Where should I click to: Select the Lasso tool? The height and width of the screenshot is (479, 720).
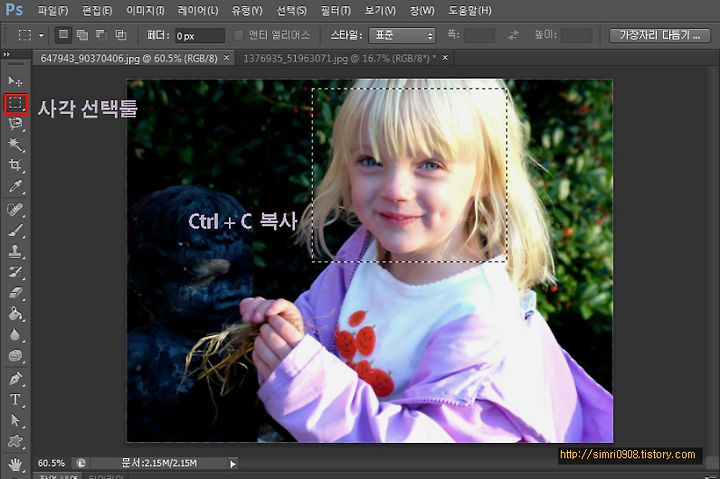pyautogui.click(x=15, y=124)
